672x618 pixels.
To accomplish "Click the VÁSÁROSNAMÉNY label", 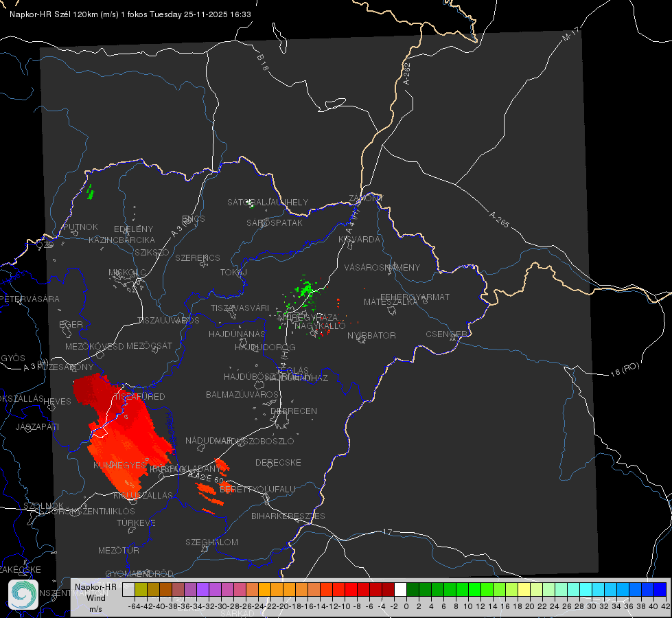I will pyautogui.click(x=382, y=267).
